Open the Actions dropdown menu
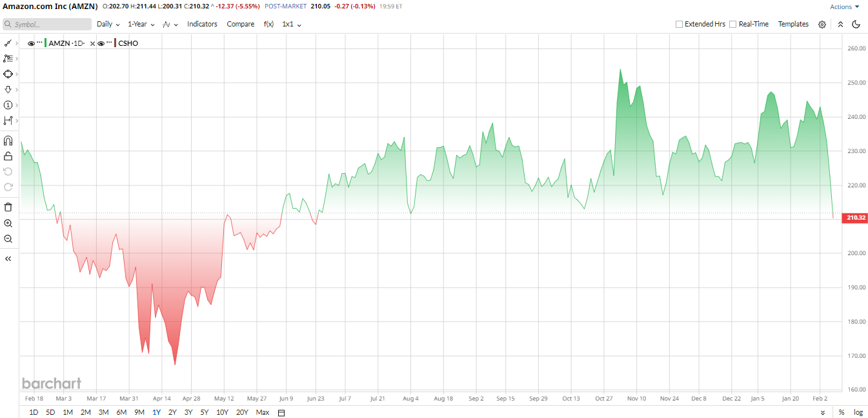 click(x=845, y=7)
